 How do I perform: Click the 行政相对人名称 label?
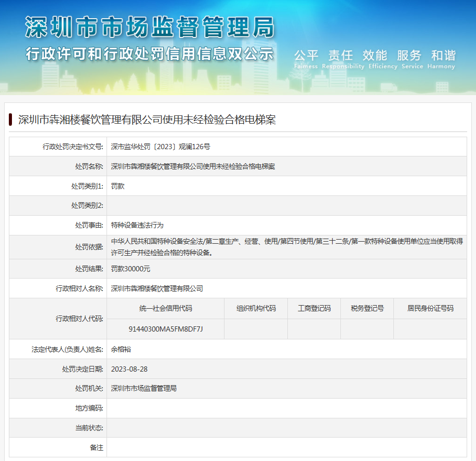click(x=80, y=288)
